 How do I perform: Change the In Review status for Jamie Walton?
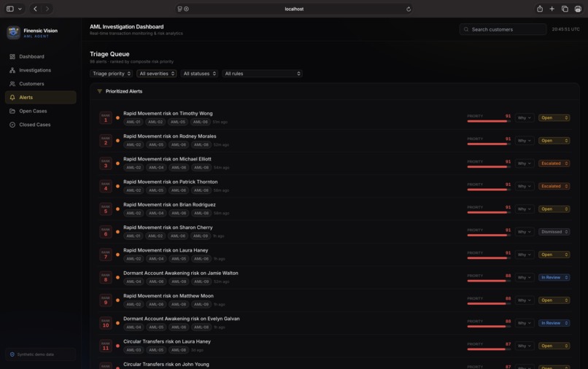pos(554,278)
